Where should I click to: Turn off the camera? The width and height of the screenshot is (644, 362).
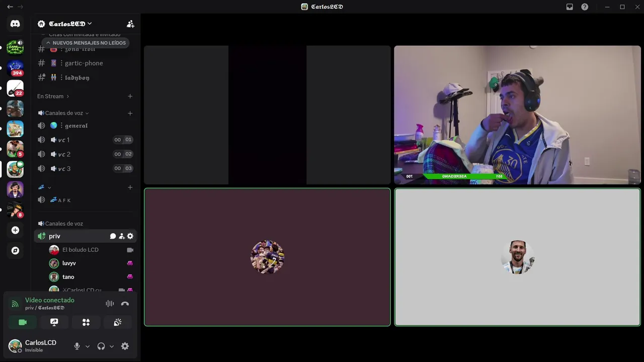tap(23, 322)
